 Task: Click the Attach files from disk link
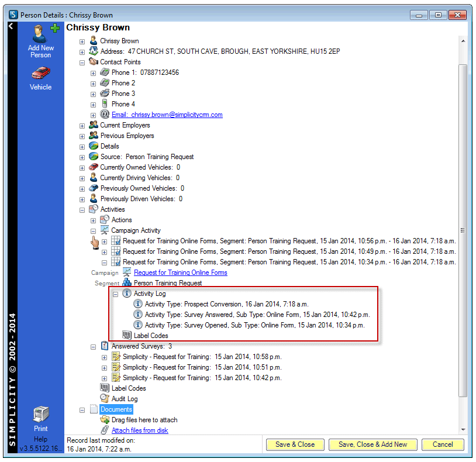pyautogui.click(x=140, y=430)
